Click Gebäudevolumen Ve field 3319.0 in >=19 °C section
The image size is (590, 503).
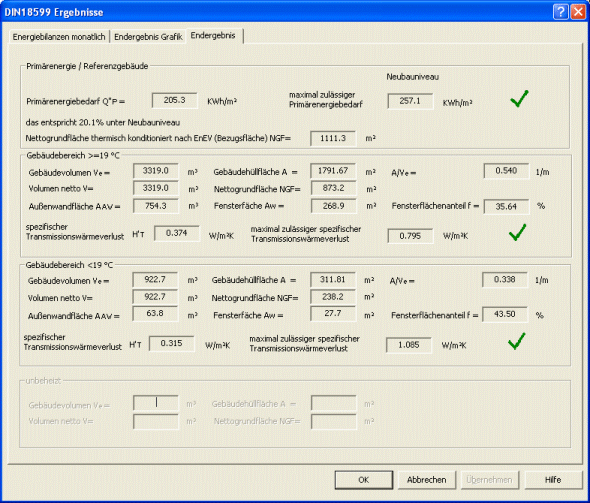[155, 171]
